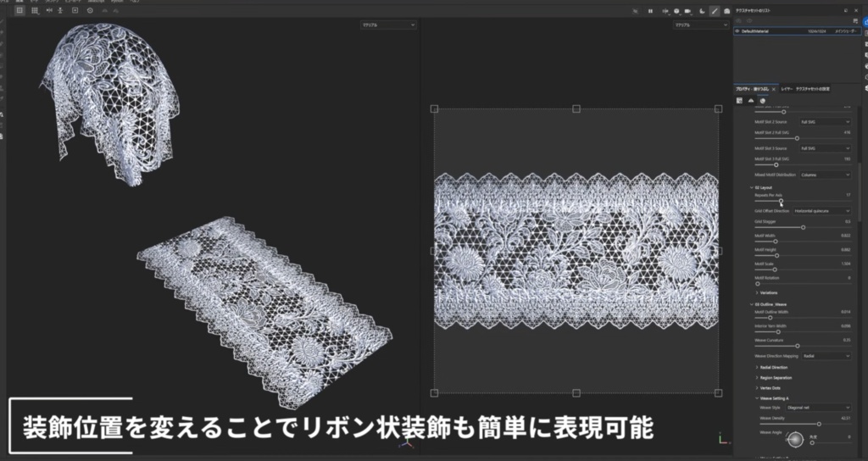
Task: Adjust the Grid Stagger slider
Action: click(x=803, y=227)
